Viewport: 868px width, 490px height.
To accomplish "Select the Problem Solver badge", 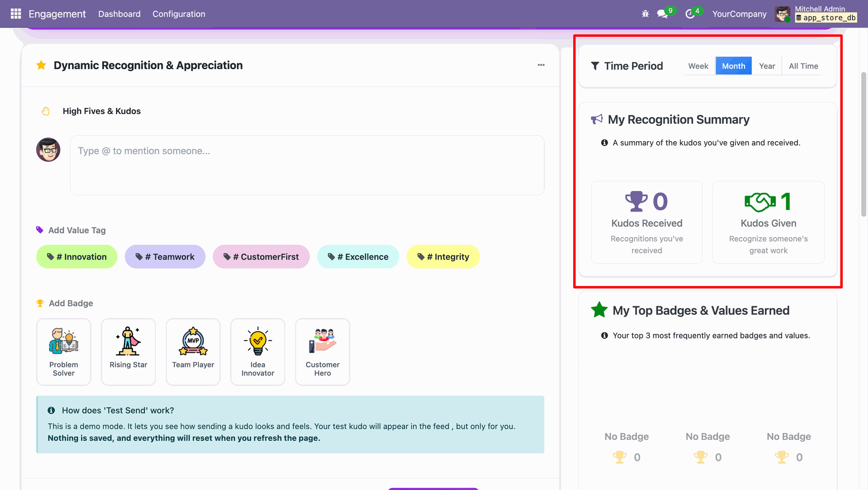I will tap(64, 352).
